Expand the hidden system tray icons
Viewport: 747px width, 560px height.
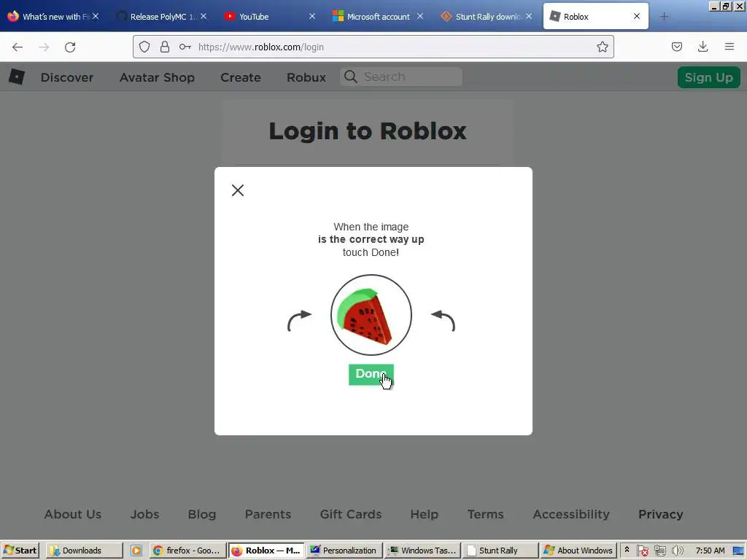[x=627, y=550]
